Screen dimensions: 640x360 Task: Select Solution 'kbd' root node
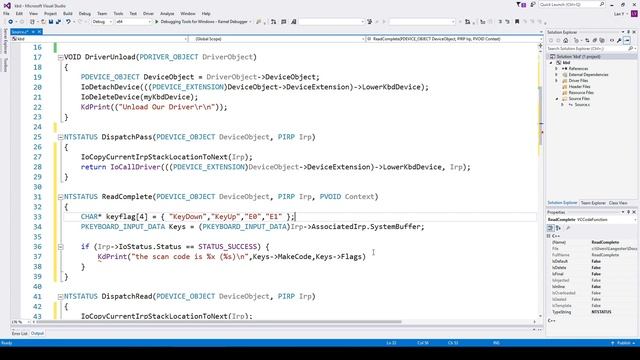578,57
